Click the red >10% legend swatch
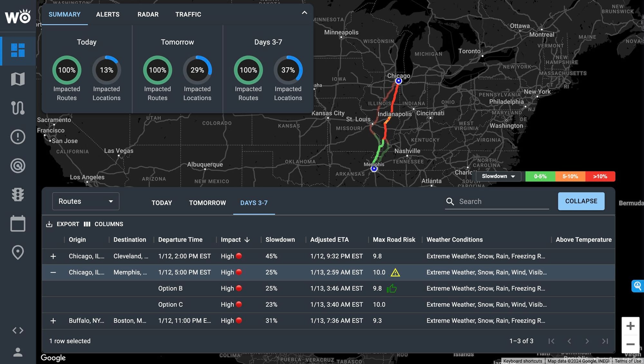 pyautogui.click(x=600, y=176)
